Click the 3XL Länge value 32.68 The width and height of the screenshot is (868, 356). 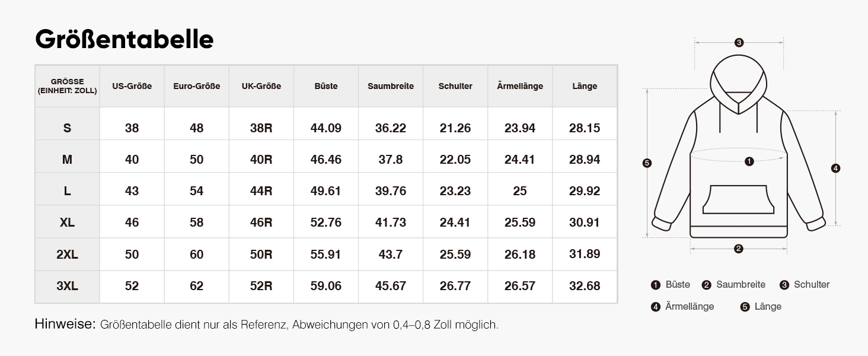click(x=585, y=286)
